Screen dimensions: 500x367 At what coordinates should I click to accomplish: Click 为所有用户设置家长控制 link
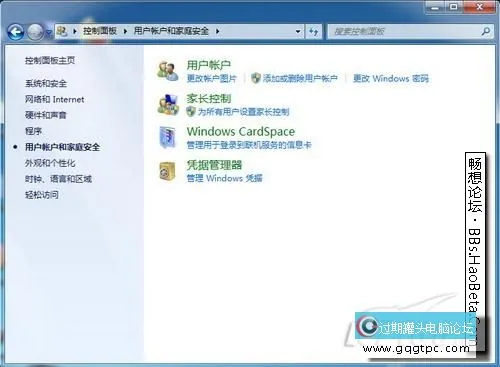pyautogui.click(x=244, y=112)
